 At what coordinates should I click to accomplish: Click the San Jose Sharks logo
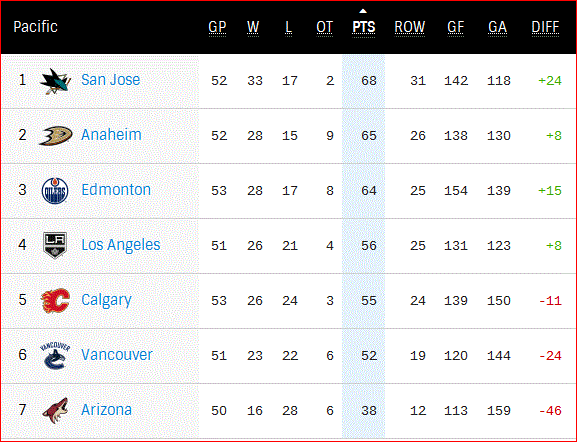(x=55, y=81)
